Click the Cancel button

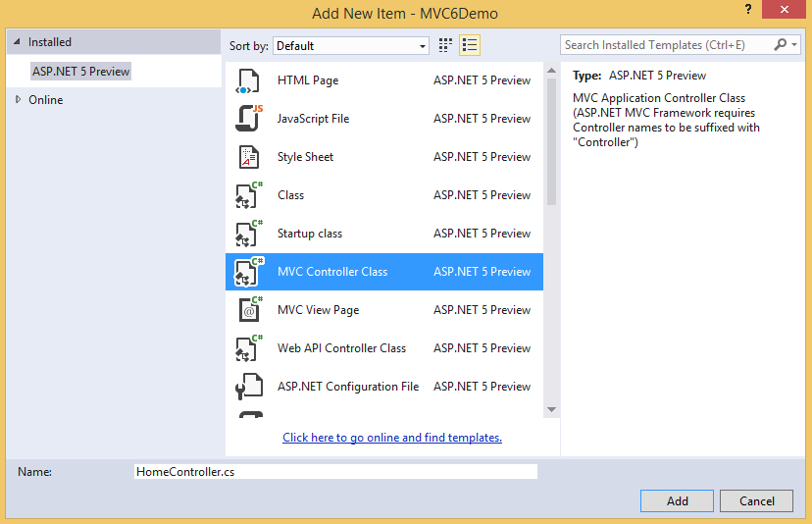pos(756,500)
